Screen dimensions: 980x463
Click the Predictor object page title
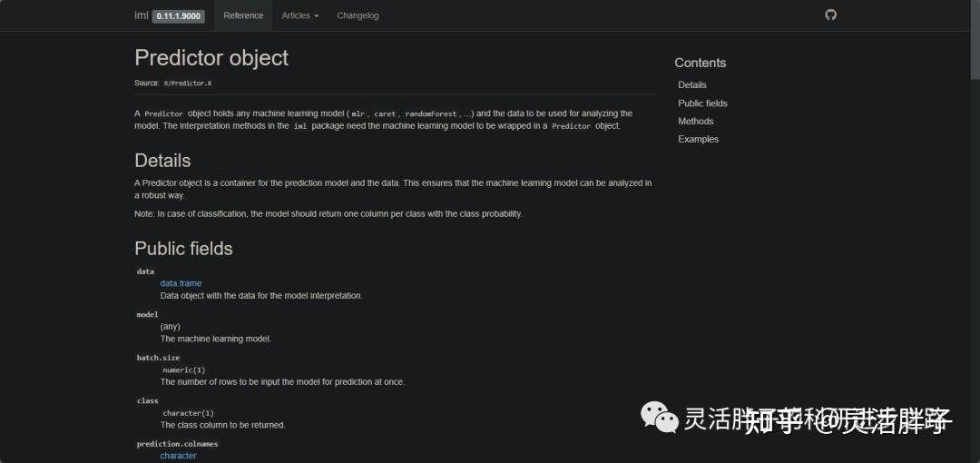pyautogui.click(x=211, y=57)
